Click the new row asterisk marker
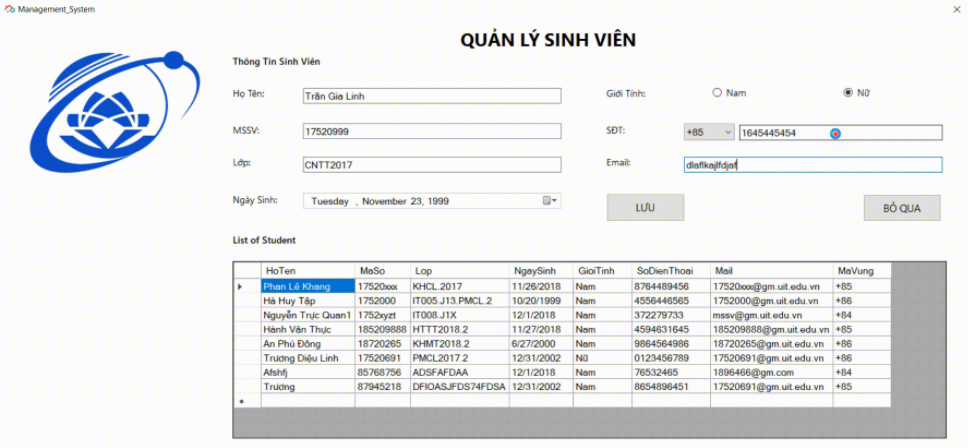This screenshot has height=448, width=970. [240, 401]
